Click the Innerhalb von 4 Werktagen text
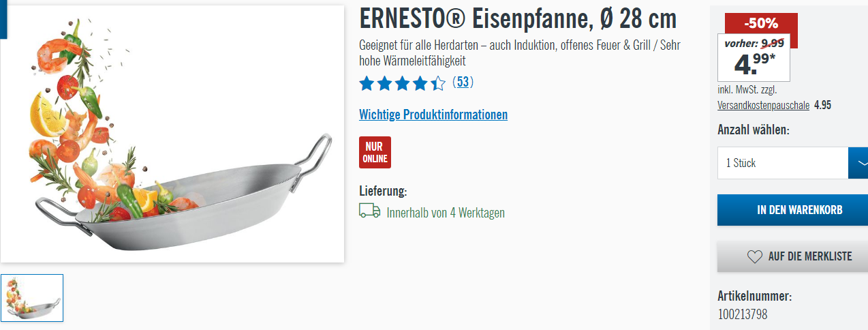 (446, 213)
